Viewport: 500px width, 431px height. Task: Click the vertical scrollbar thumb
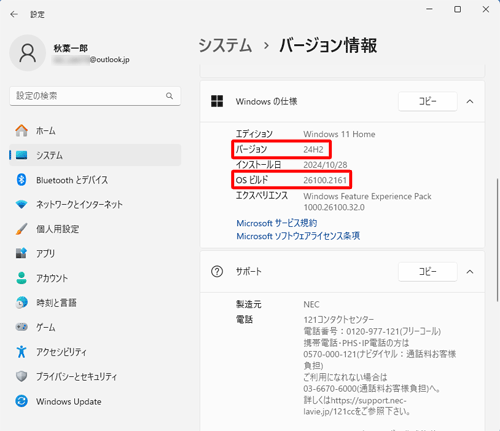click(497, 239)
